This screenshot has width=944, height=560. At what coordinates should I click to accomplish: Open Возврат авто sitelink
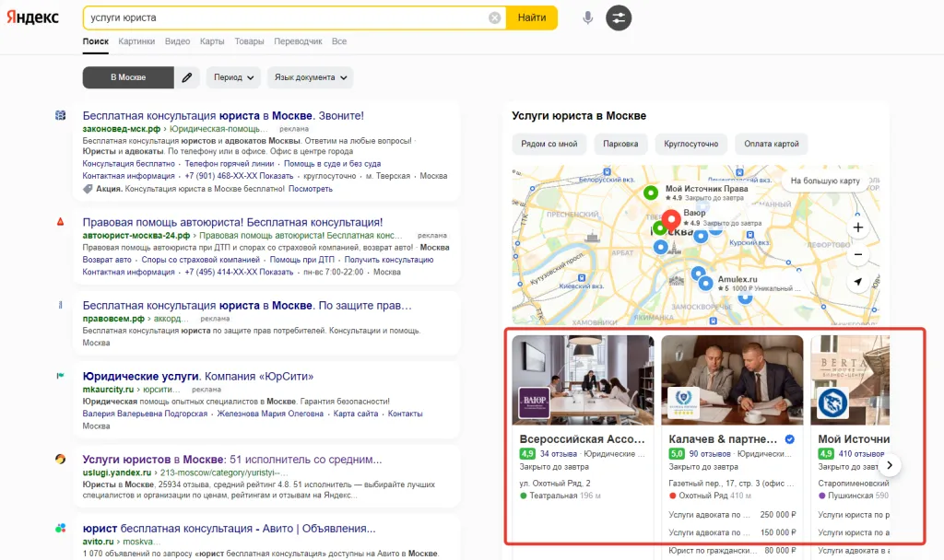(107, 260)
